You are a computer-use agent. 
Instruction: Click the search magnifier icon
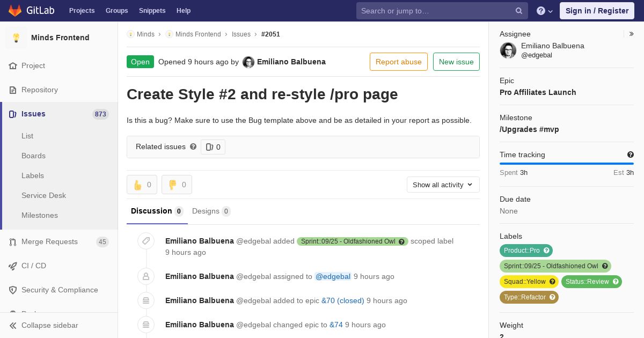point(519,11)
